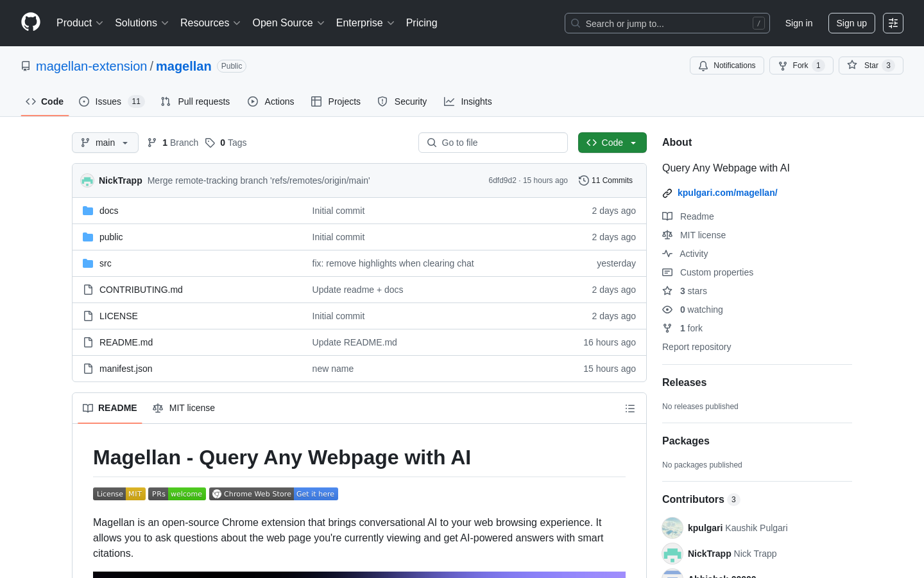Viewport: 924px width, 578px height.
Task: Expand the Product menu
Action: [x=80, y=23]
